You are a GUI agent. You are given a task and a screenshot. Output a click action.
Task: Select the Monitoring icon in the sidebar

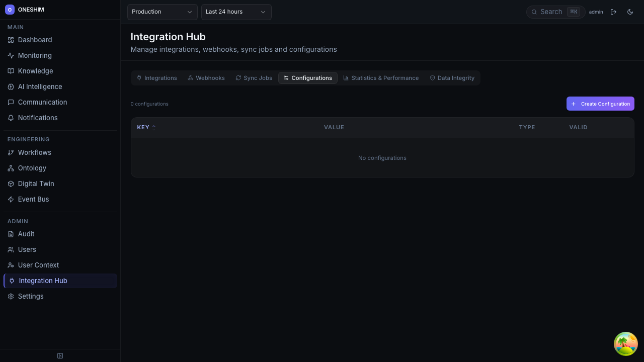coord(11,55)
